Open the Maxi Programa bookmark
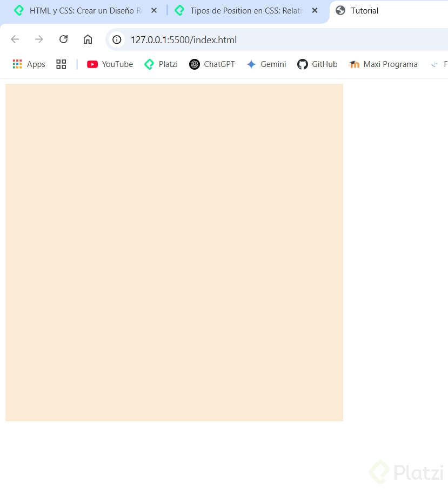 [x=383, y=64]
